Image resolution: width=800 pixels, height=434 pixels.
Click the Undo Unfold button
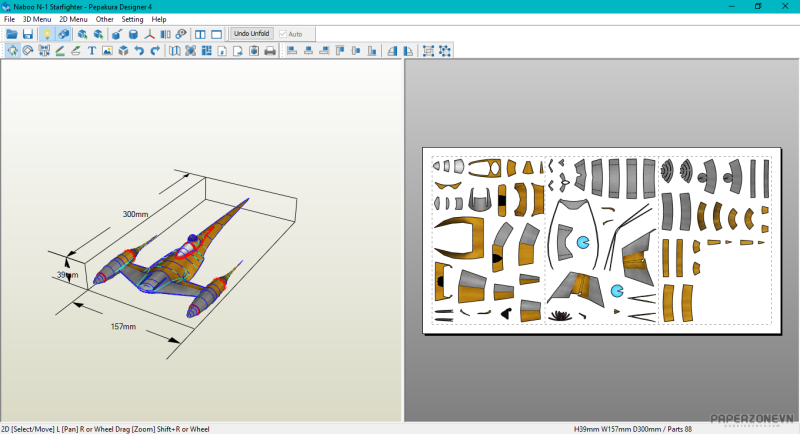click(252, 34)
